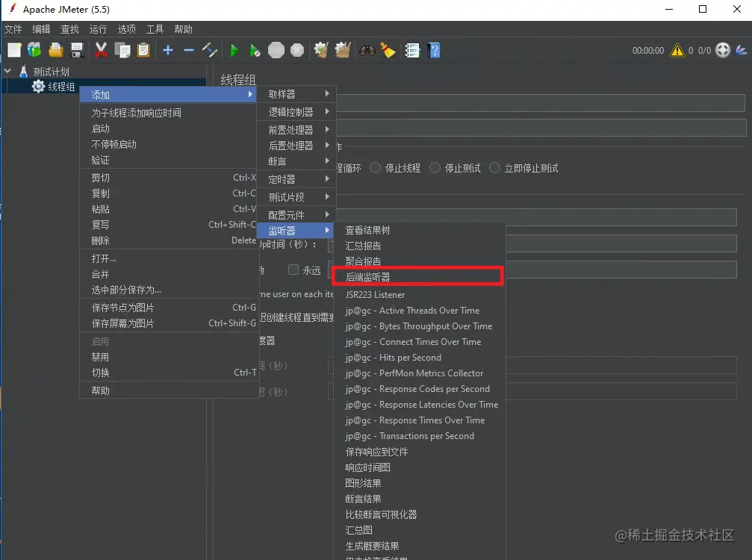This screenshot has height=560, width=752.
Task: Collapse the 测试计划 tree node
Action: (x=7, y=71)
